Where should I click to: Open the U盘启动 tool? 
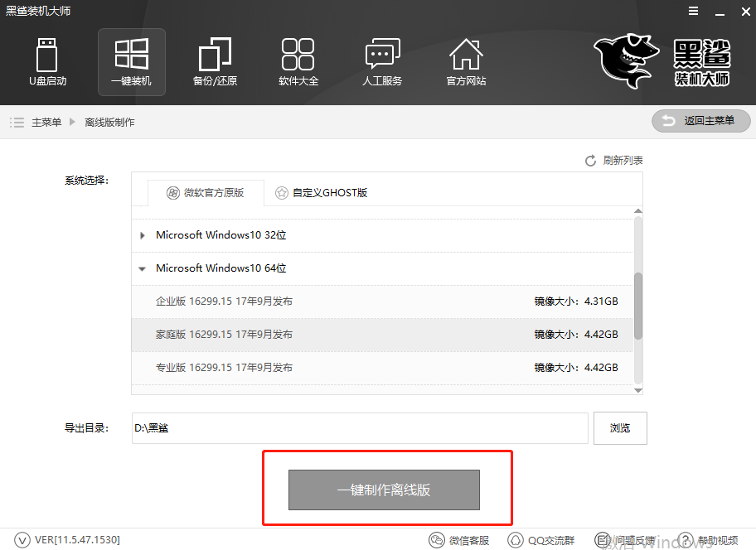tap(47, 62)
